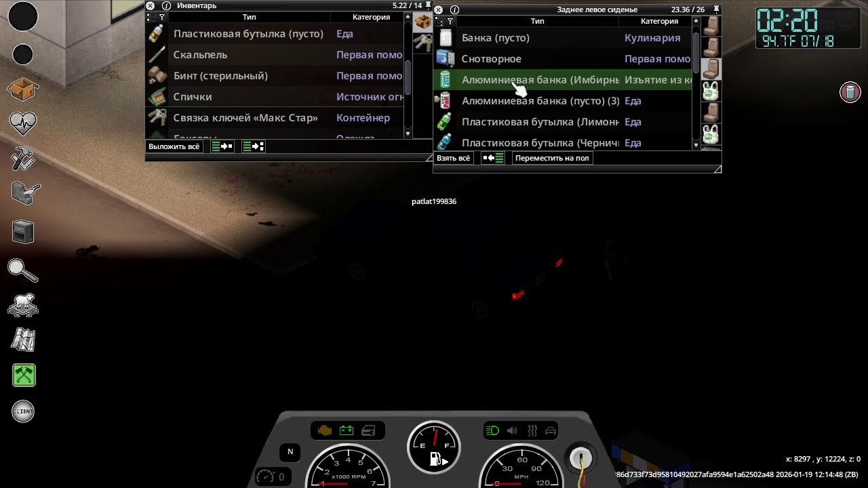Click expand/collapse all icon in Инвентарь header
The image size is (868, 488).
[x=151, y=17]
